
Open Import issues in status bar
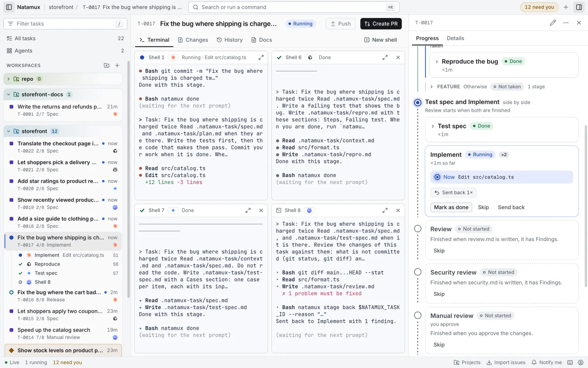(x=506, y=362)
